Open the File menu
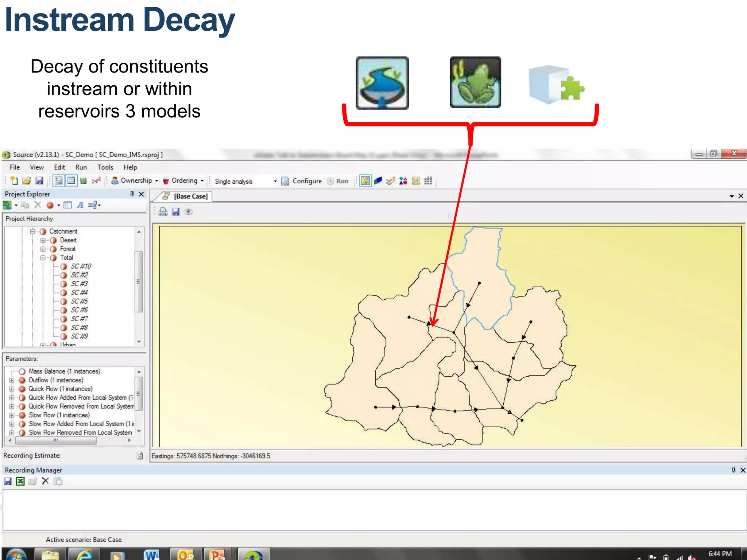 tap(15, 167)
